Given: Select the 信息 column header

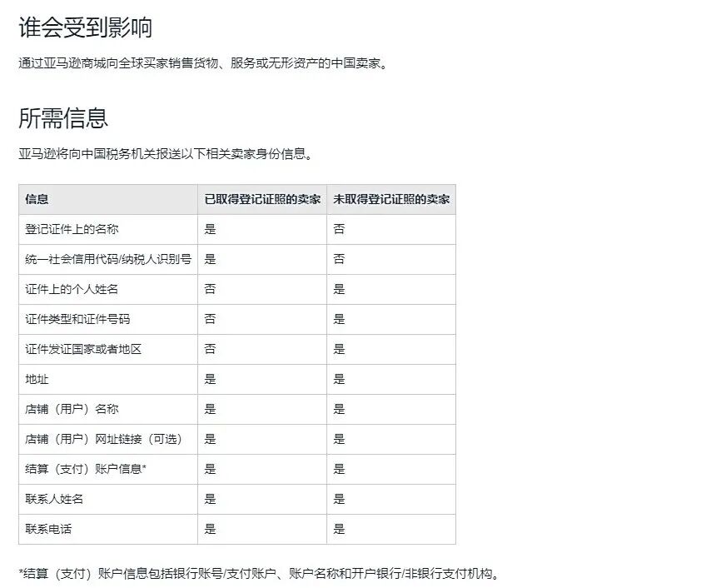Looking at the screenshot, I should click(x=37, y=199).
